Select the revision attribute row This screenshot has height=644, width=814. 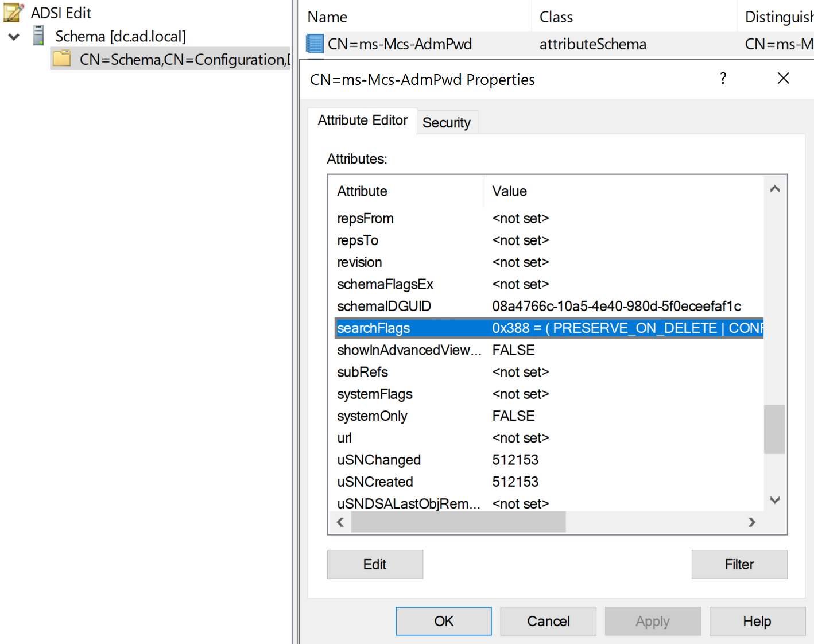click(549, 262)
